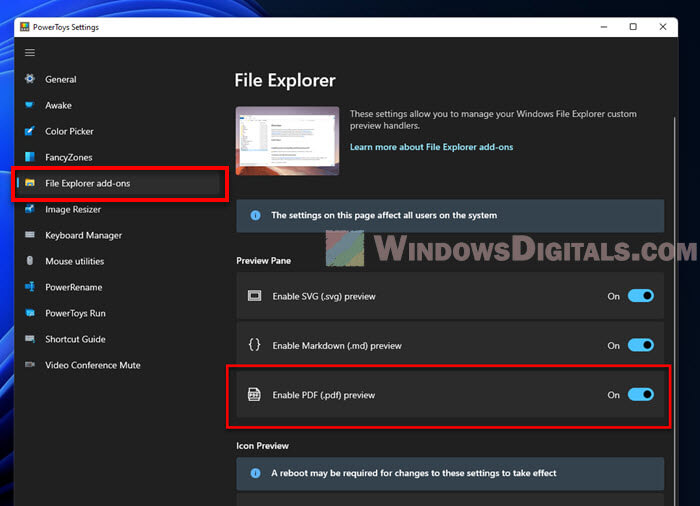Image resolution: width=700 pixels, height=506 pixels.
Task: Click the PDF document icon
Action: pos(254,394)
